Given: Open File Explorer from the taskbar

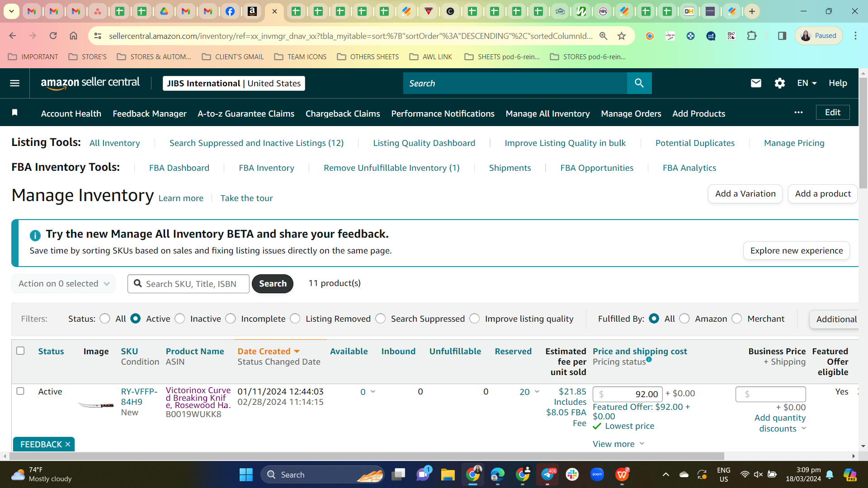Looking at the screenshot, I should pyautogui.click(x=448, y=474).
